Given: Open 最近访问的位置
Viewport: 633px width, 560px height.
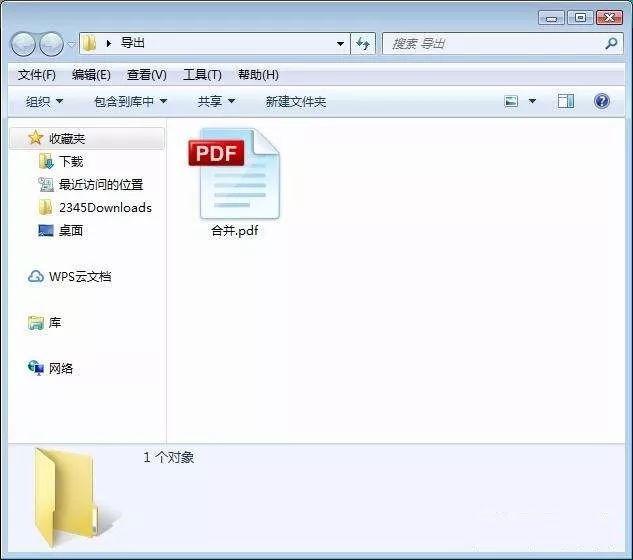Looking at the screenshot, I should point(101,185).
